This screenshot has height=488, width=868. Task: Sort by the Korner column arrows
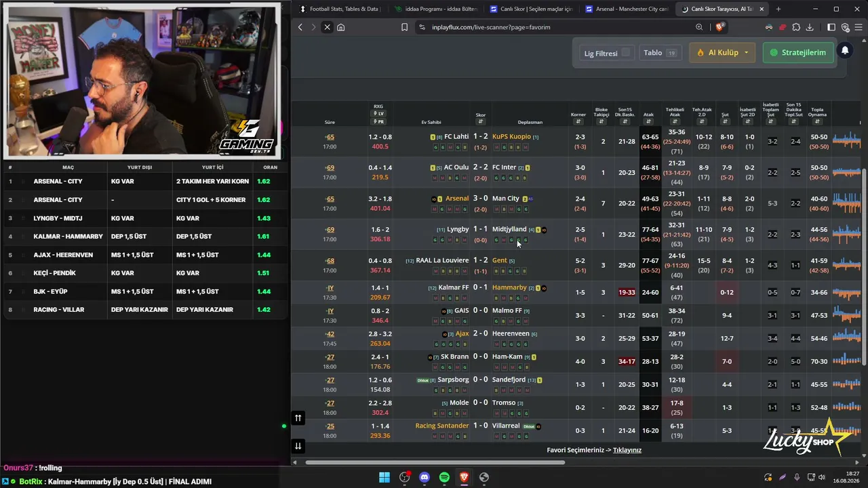pos(578,122)
